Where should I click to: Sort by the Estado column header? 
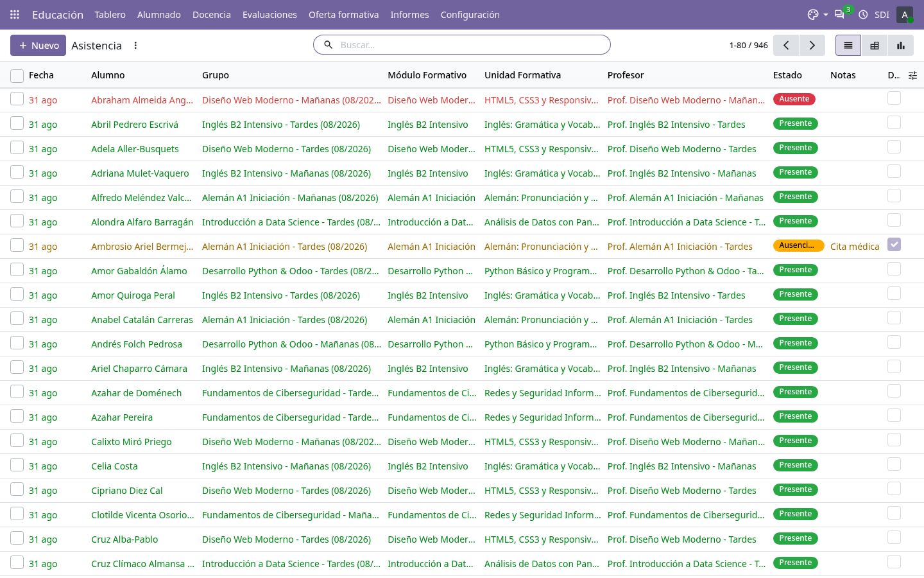click(787, 75)
